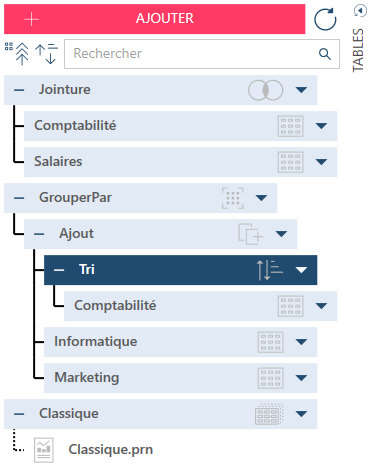This screenshot has width=370, height=470.
Task: Open the Salaires dropdown arrow
Action: pyautogui.click(x=321, y=162)
